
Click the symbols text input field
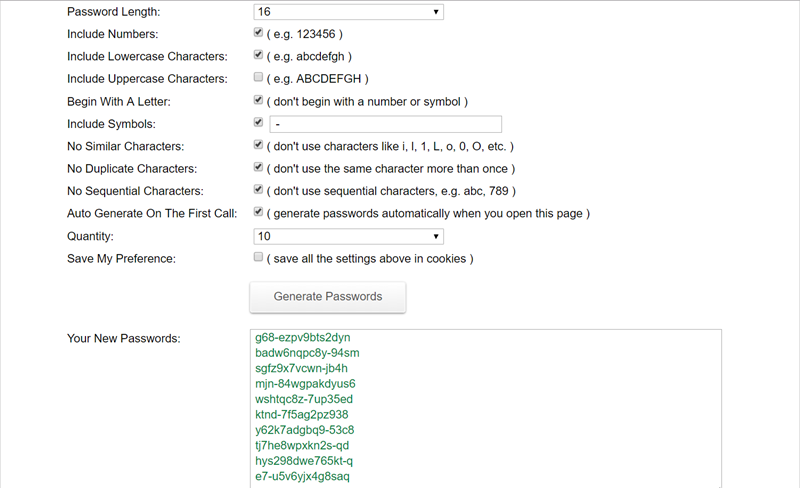[357, 124]
